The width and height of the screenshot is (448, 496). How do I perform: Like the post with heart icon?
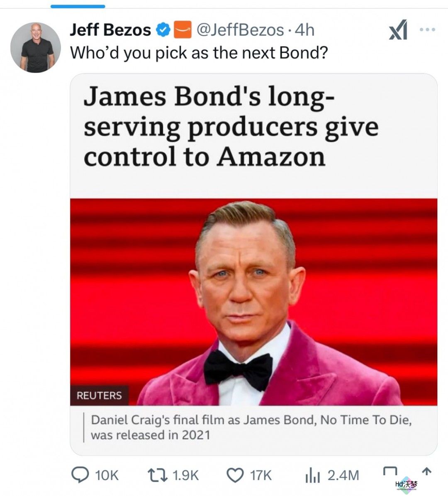coord(235,475)
